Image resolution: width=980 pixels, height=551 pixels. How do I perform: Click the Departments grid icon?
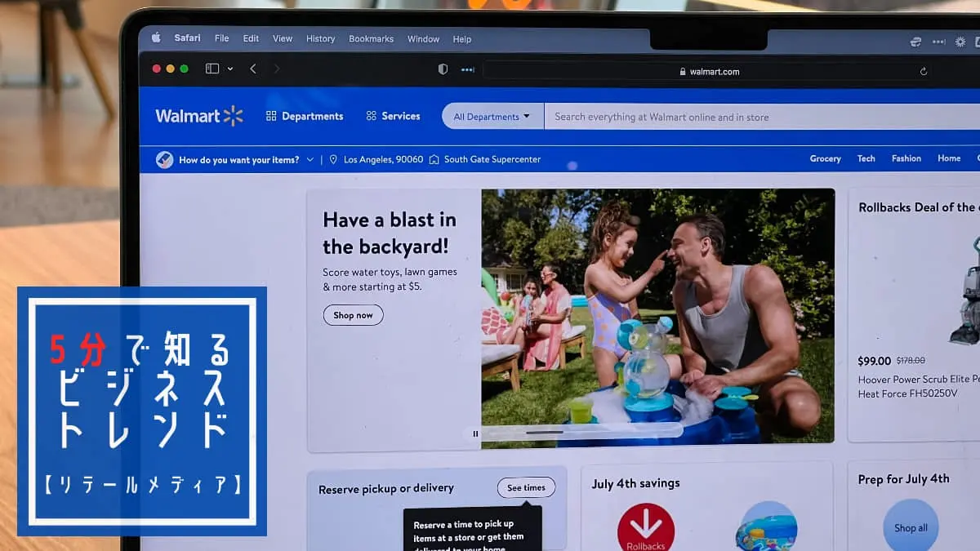pos(271,116)
